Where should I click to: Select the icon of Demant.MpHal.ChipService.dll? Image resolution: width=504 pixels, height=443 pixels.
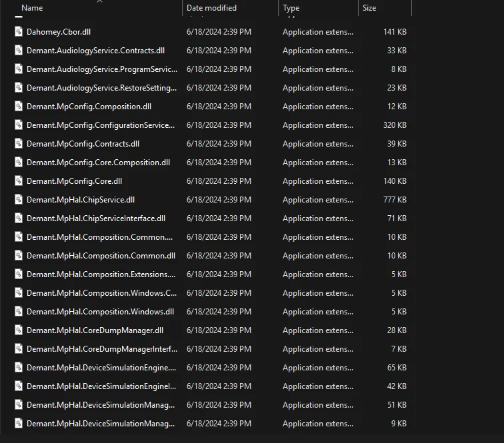(19, 199)
